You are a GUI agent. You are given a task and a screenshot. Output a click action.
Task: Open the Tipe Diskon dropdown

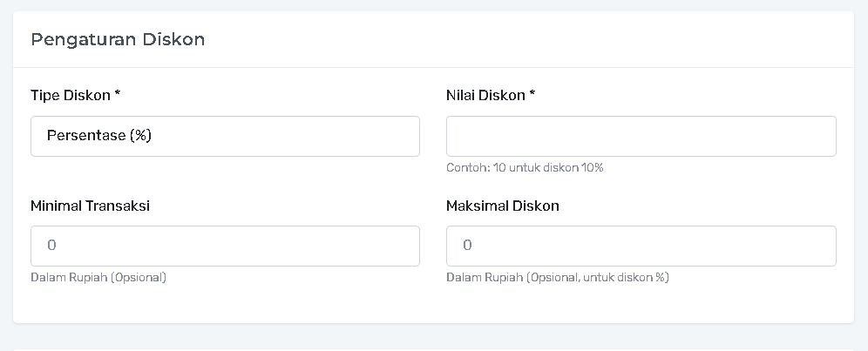(225, 137)
